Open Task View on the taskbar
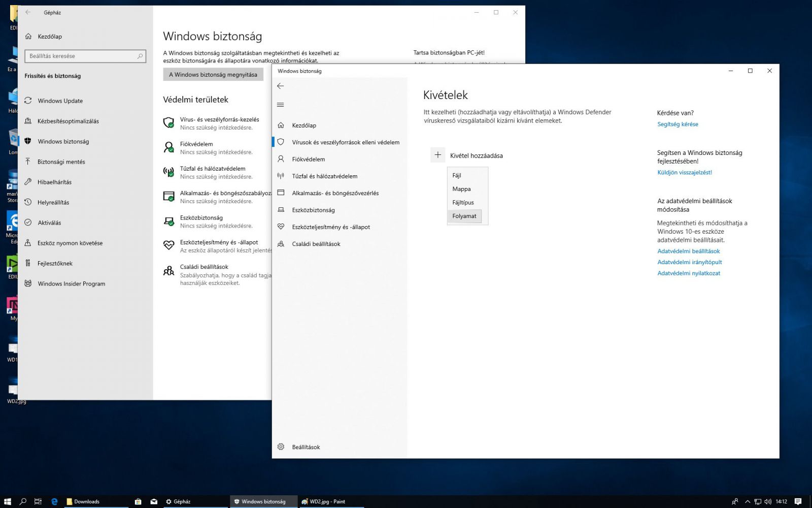The image size is (812, 508). coord(38,501)
